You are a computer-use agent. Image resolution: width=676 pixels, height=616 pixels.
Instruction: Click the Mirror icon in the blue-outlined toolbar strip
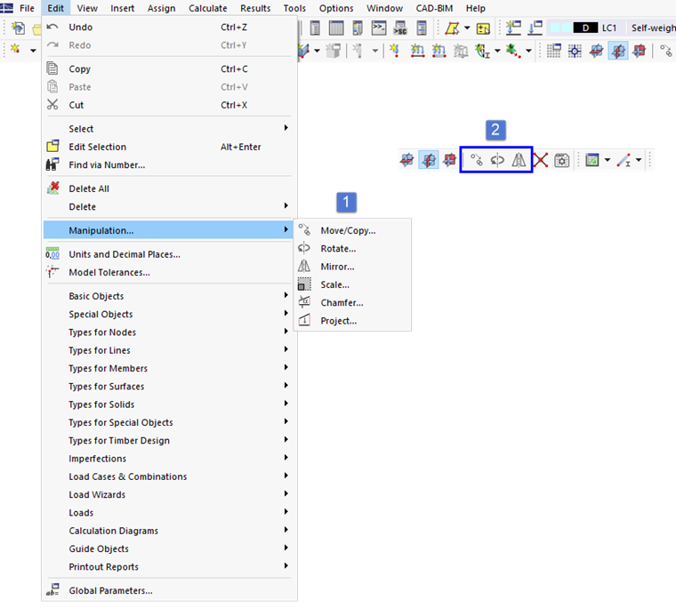tap(519, 160)
